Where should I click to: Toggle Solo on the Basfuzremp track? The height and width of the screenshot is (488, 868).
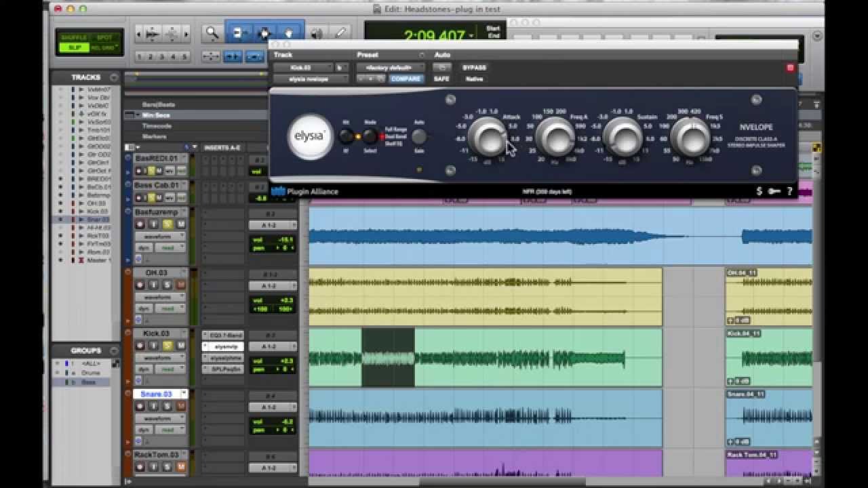pyautogui.click(x=167, y=224)
